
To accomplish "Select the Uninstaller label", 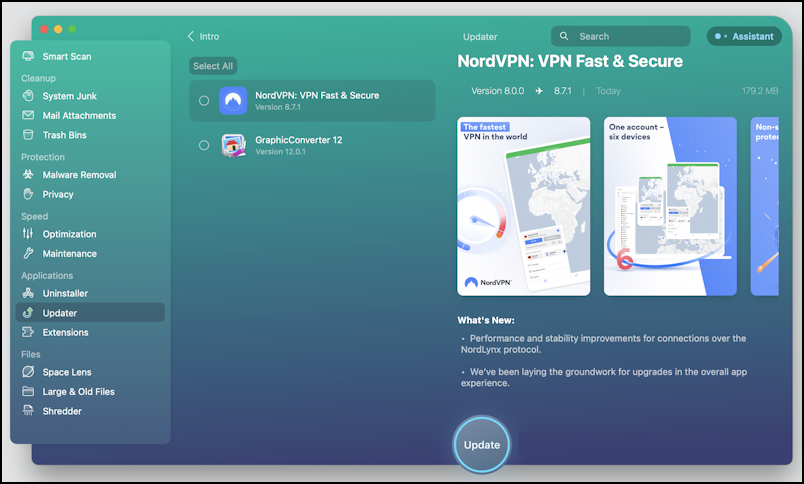I will tap(65, 293).
